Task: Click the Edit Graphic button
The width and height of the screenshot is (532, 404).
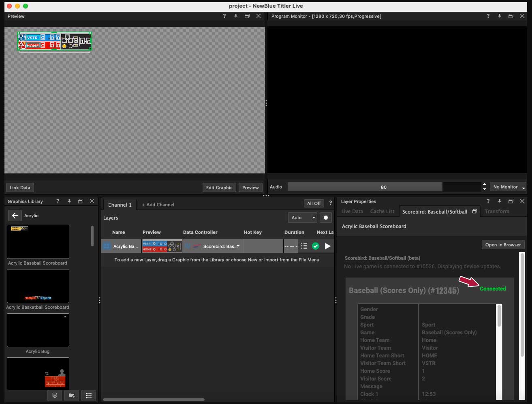Action: (219, 188)
